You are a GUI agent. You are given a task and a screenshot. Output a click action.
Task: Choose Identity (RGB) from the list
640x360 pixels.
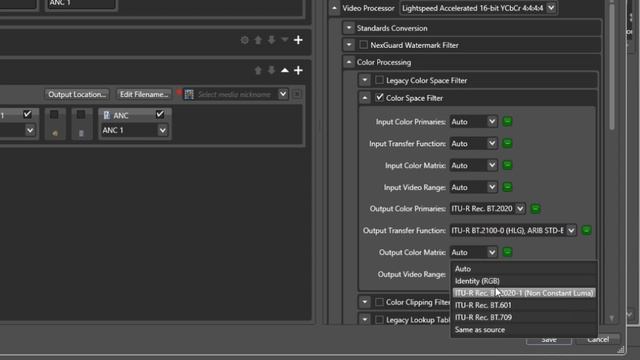click(x=524, y=281)
